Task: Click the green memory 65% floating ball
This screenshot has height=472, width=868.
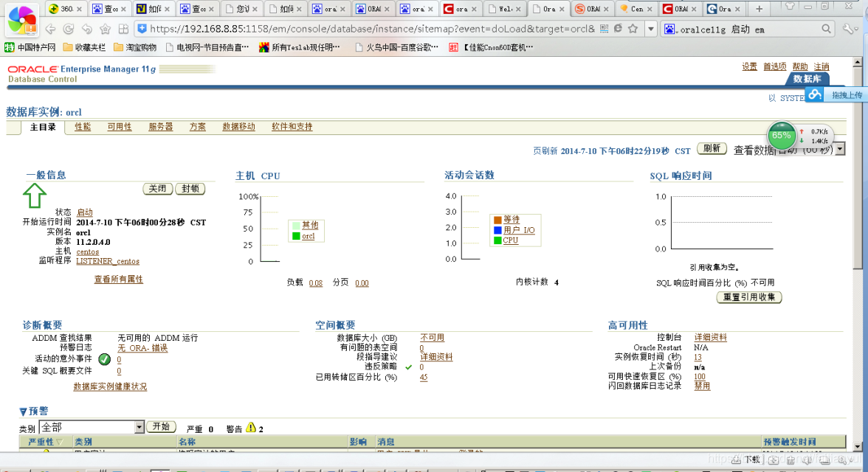Action: pos(782,136)
